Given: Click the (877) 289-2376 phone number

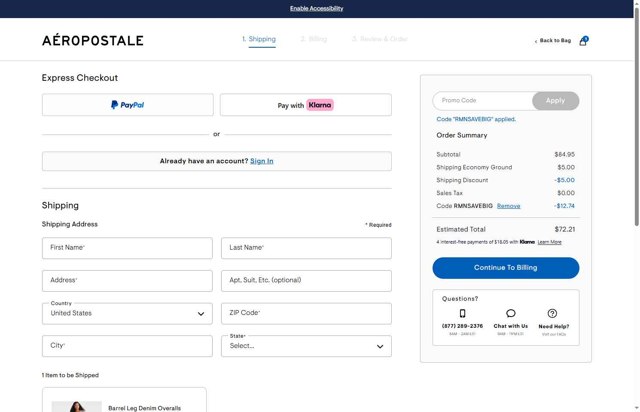Looking at the screenshot, I should point(462,326).
